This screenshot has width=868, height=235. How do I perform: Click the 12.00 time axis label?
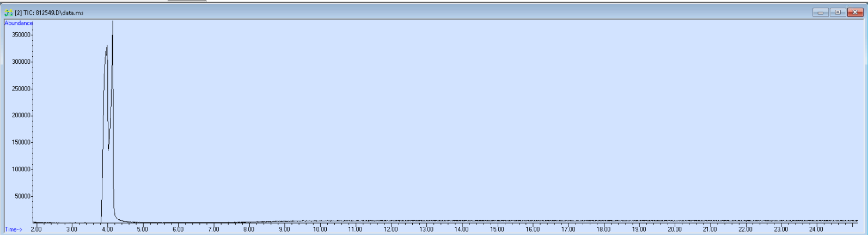390,230
